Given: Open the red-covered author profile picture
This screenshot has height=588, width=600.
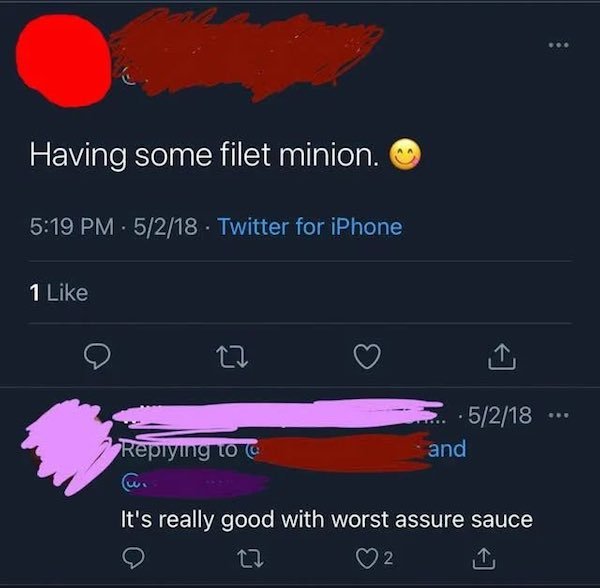Looking at the screenshot, I should click(64, 61).
